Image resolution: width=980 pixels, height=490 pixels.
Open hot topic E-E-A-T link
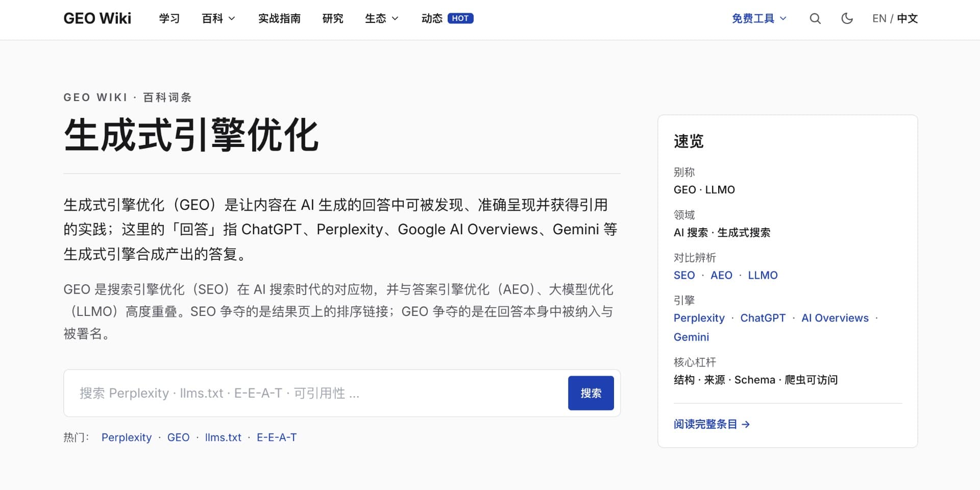pyautogui.click(x=277, y=437)
